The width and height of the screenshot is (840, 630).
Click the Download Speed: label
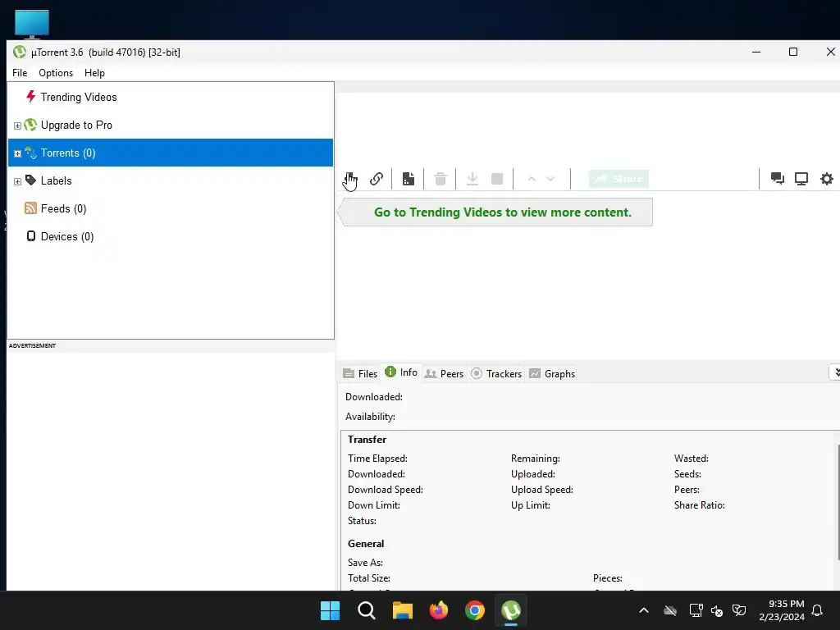pos(386,490)
